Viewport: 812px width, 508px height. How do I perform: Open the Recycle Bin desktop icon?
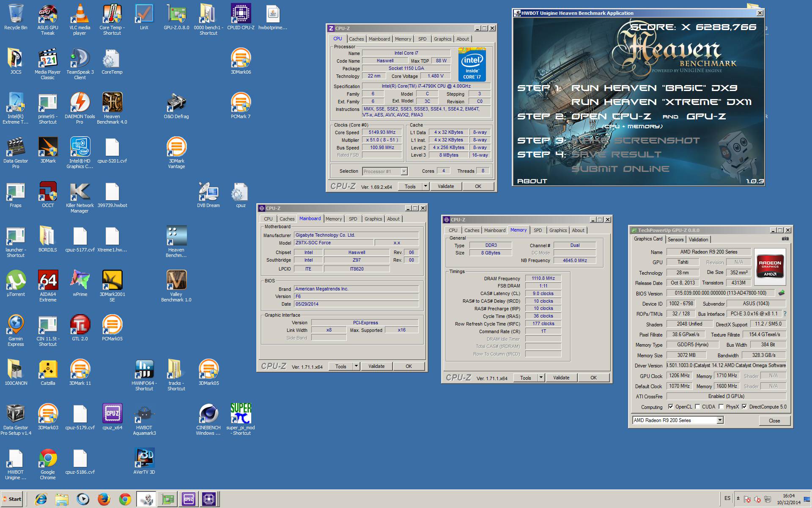(x=16, y=17)
